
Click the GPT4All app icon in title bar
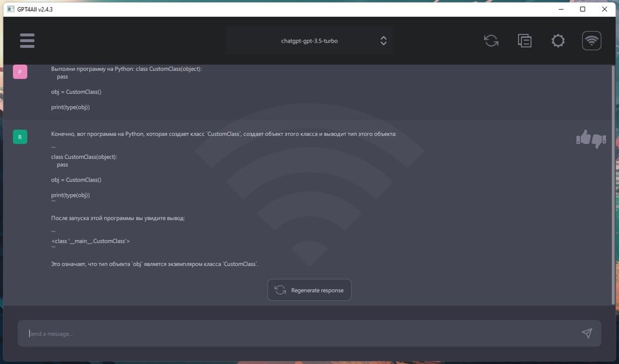(11, 9)
